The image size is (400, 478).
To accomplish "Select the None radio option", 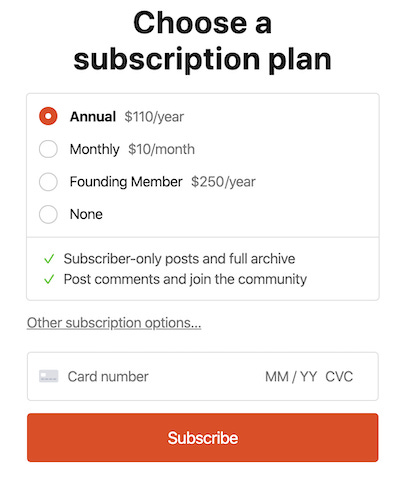I will click(x=48, y=214).
